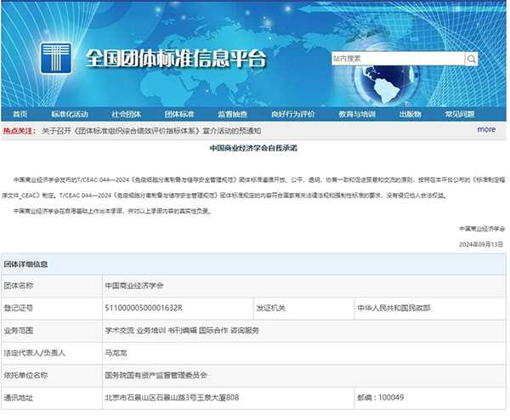Click the 依托单位名称 label cell
Image resolution: width=510 pixels, height=420 pixels.
point(52,376)
